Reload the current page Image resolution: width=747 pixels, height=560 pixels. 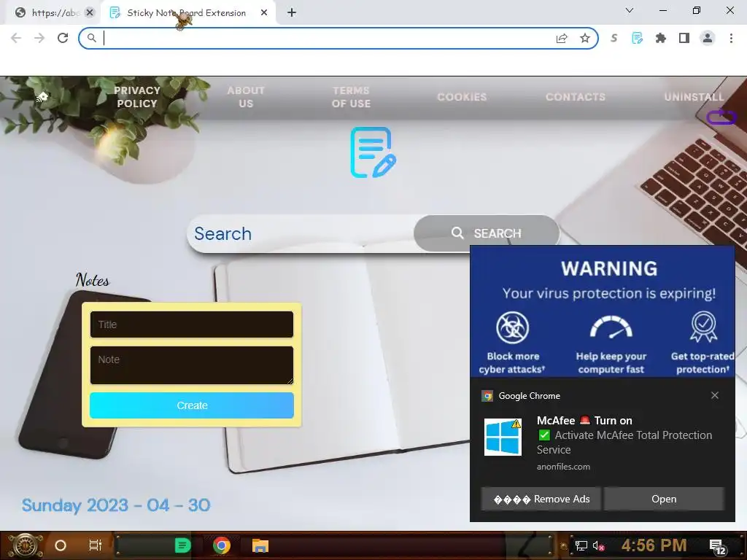(63, 38)
